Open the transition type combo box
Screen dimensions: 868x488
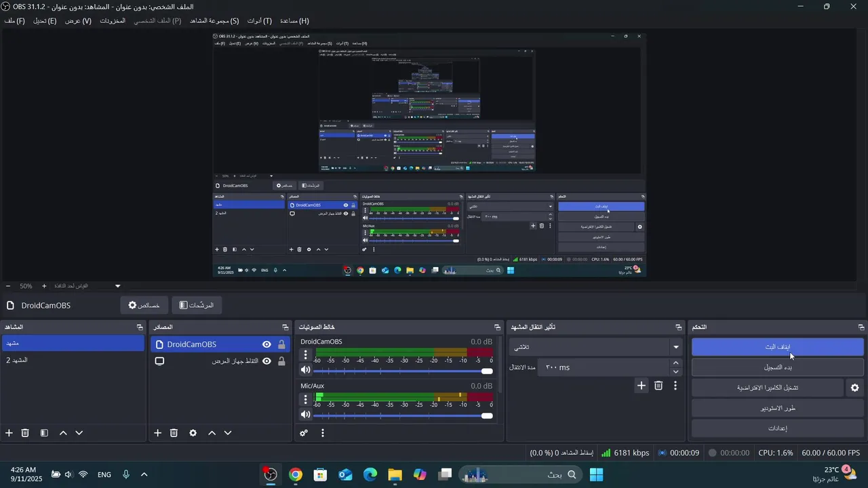597,347
